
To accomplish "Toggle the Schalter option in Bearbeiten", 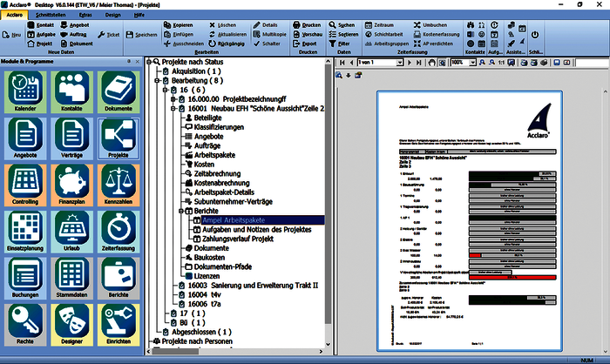I will (x=268, y=44).
